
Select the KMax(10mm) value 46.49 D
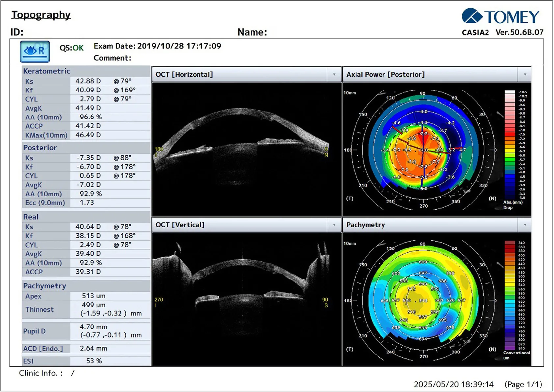tap(88, 135)
